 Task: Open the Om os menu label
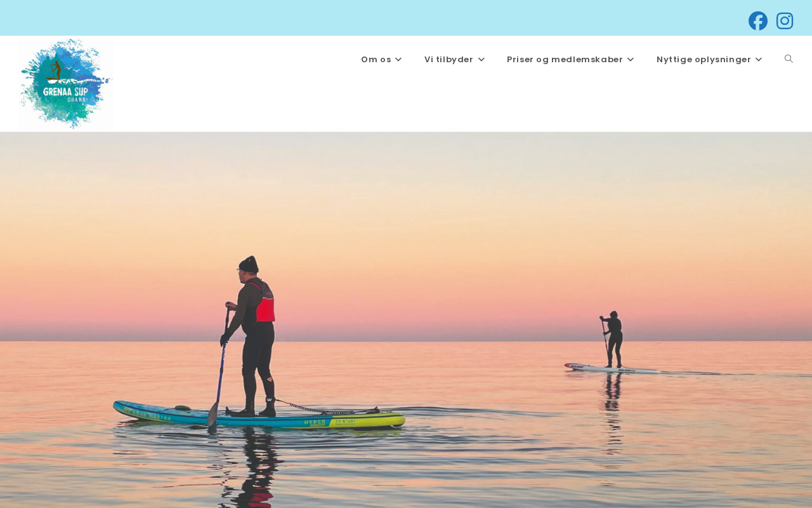[376, 59]
